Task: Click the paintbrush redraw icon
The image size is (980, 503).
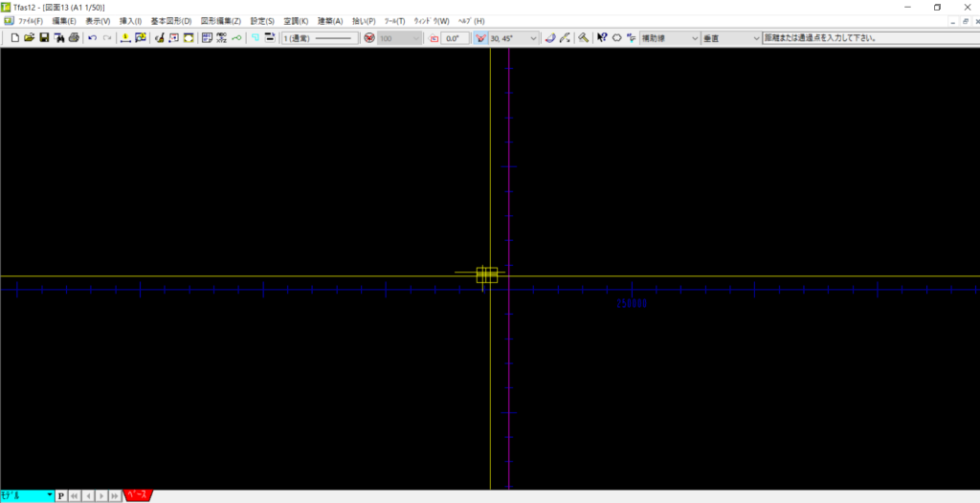Action: 161,38
